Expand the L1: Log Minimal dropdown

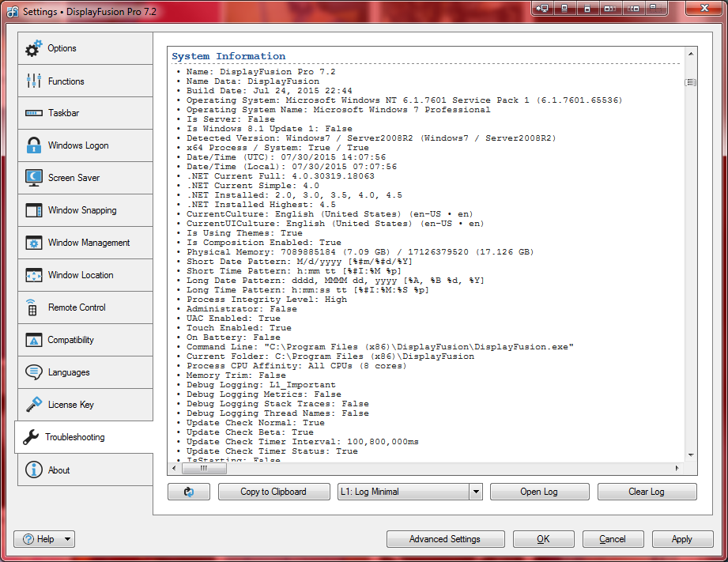[x=476, y=492]
